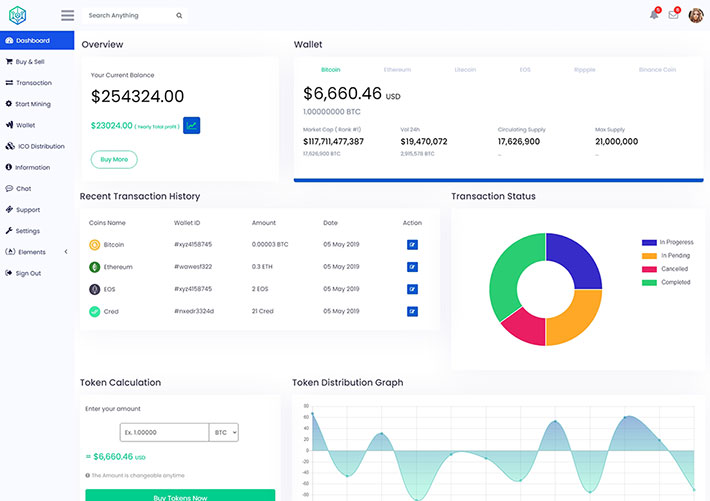Image resolution: width=710 pixels, height=501 pixels.
Task: Open the mail envelope icon
Action: tap(673, 15)
